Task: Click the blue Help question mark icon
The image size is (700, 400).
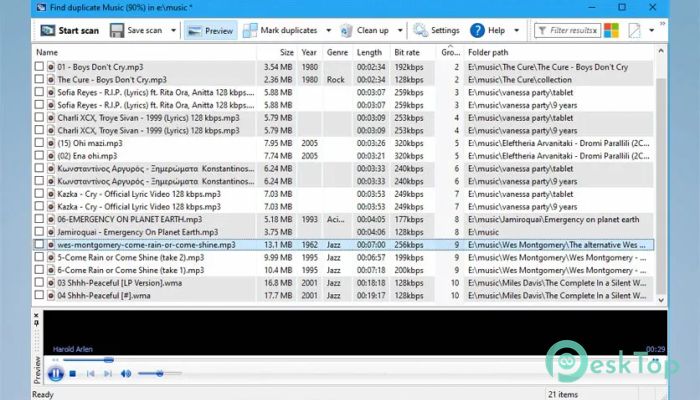Action: [x=477, y=30]
